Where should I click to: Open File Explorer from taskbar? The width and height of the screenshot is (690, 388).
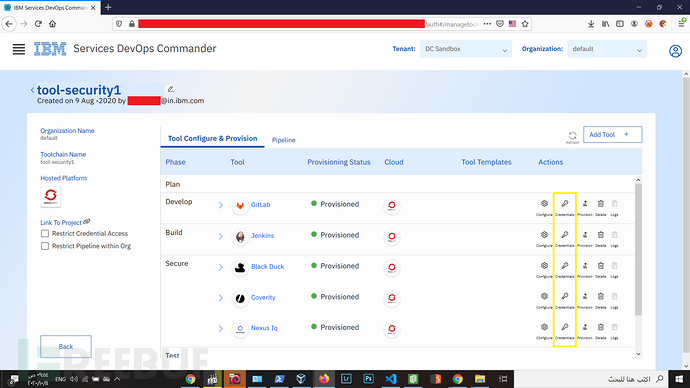480,379
